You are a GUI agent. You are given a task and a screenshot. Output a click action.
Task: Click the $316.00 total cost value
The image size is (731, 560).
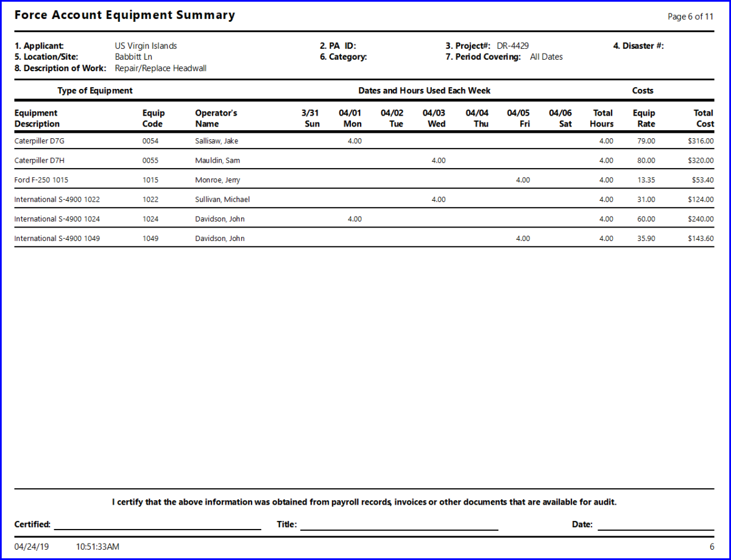coord(701,141)
